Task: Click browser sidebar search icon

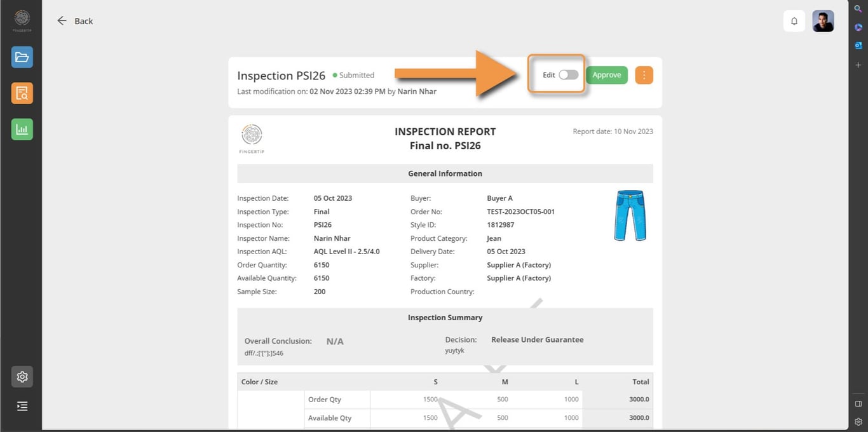Action: pos(858,9)
